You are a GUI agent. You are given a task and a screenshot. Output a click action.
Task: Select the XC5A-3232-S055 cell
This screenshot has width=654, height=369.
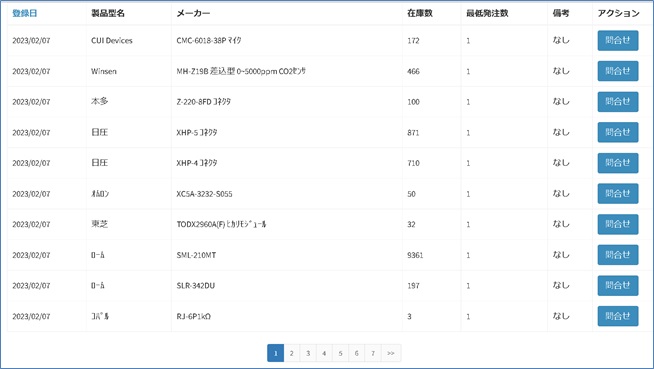click(204, 194)
